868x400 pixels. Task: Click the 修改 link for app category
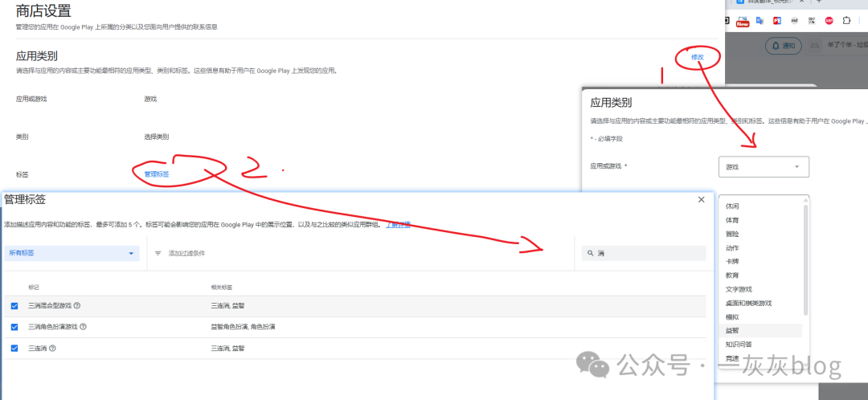(697, 57)
